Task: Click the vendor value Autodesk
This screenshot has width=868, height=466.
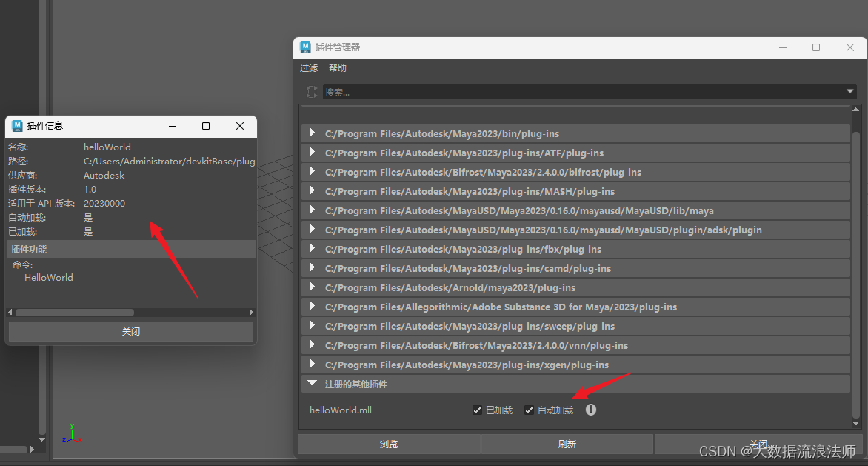Action: pos(104,175)
